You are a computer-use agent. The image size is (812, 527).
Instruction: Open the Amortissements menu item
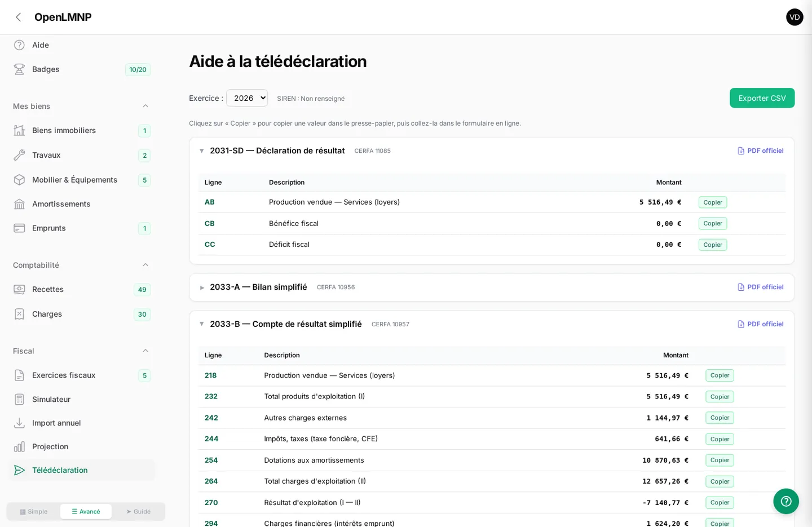pos(81,204)
